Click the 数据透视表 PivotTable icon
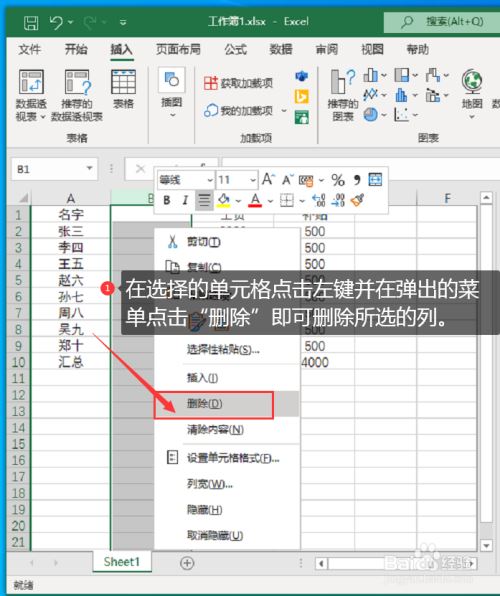500x596 pixels. (31, 81)
